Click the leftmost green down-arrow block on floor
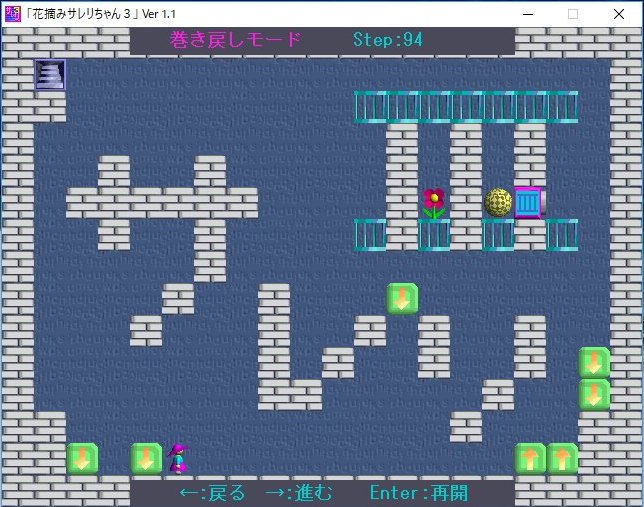The image size is (644, 507). 82,459
